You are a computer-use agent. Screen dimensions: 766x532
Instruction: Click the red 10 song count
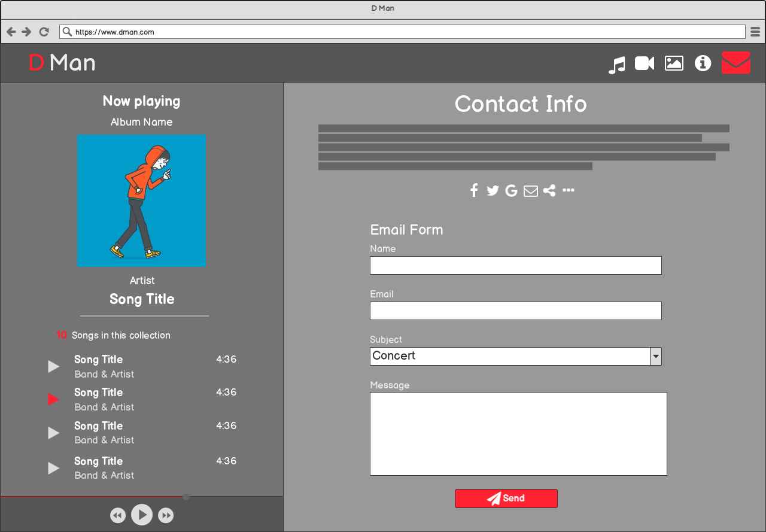[x=62, y=335]
